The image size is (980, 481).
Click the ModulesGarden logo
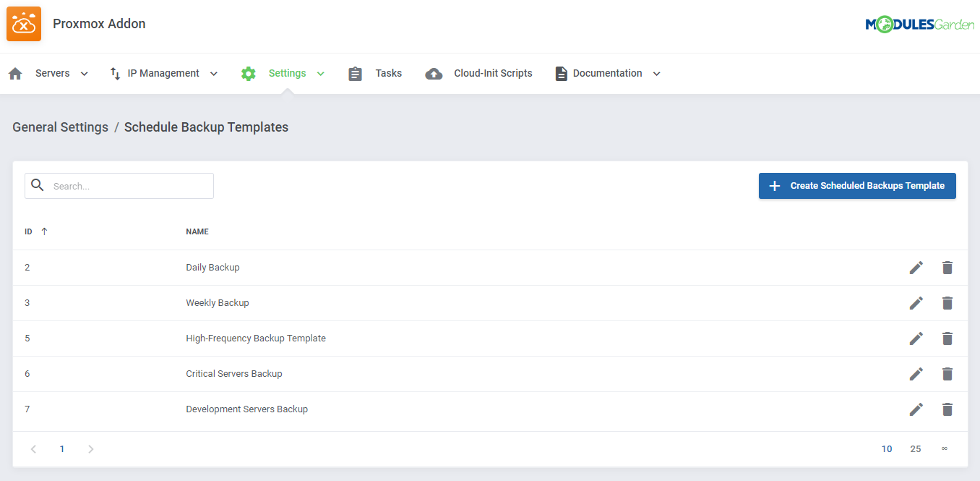point(919,25)
